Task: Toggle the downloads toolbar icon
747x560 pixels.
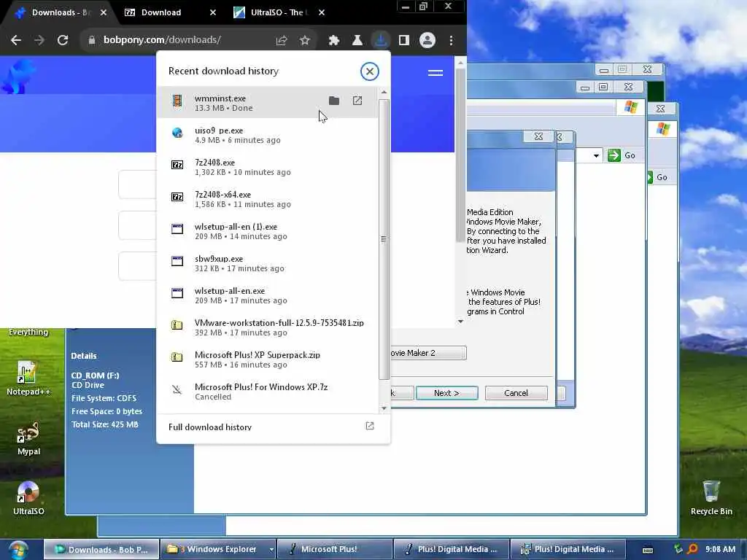Action: [381, 41]
